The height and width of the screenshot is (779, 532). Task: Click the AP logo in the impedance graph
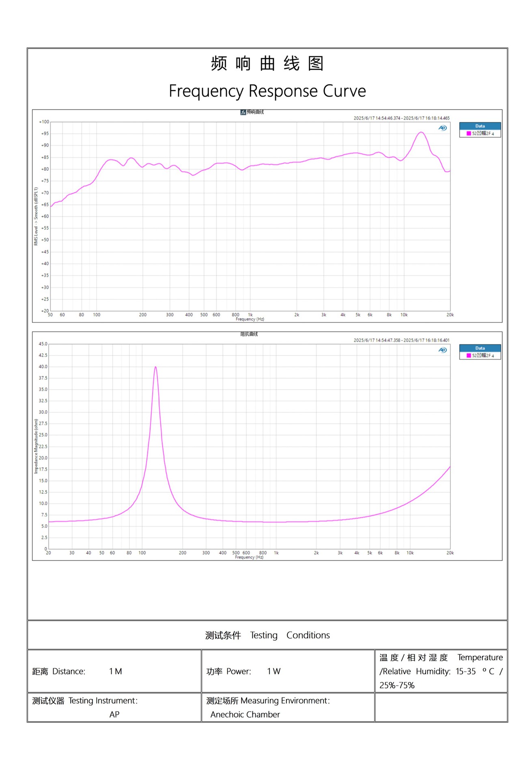tap(442, 350)
